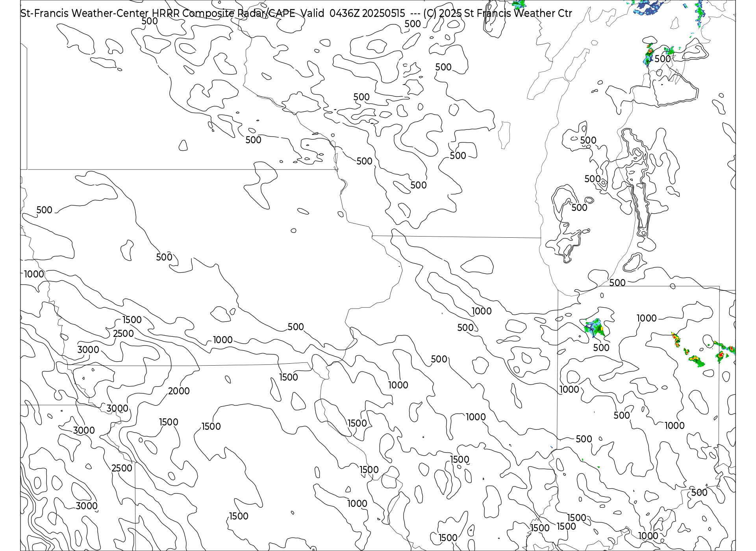This screenshot has width=756, height=551.
Task: Click the "Valid 0436Z 20250515" timestamp text
Action: point(353,13)
